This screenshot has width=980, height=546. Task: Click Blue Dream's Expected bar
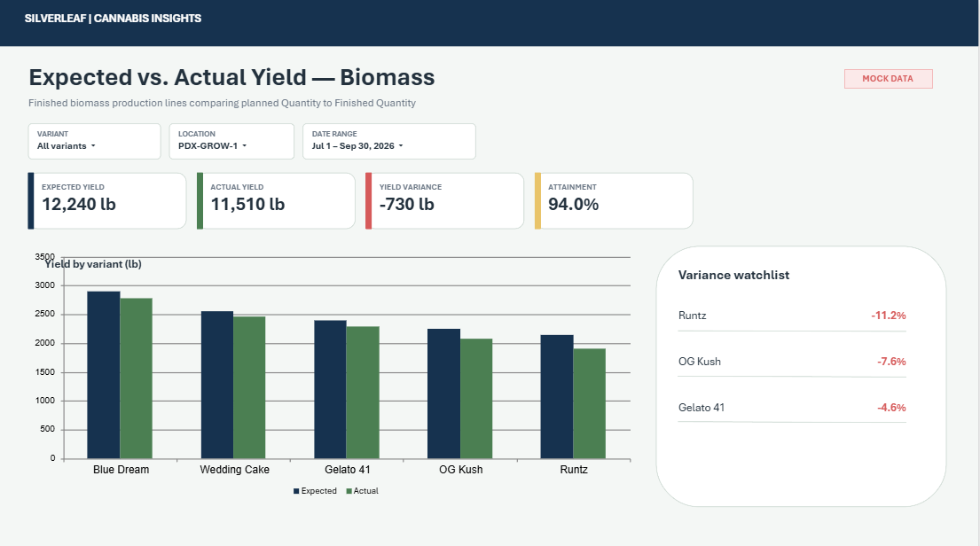pyautogui.click(x=104, y=375)
